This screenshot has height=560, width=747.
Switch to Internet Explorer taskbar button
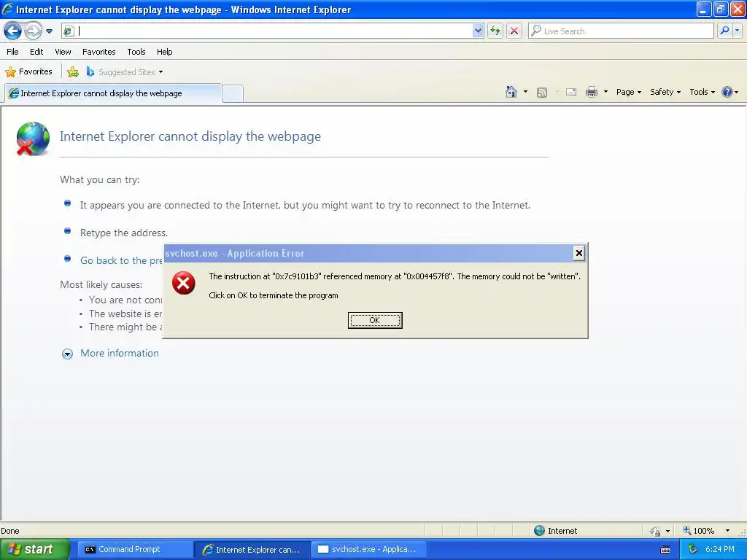click(x=252, y=550)
